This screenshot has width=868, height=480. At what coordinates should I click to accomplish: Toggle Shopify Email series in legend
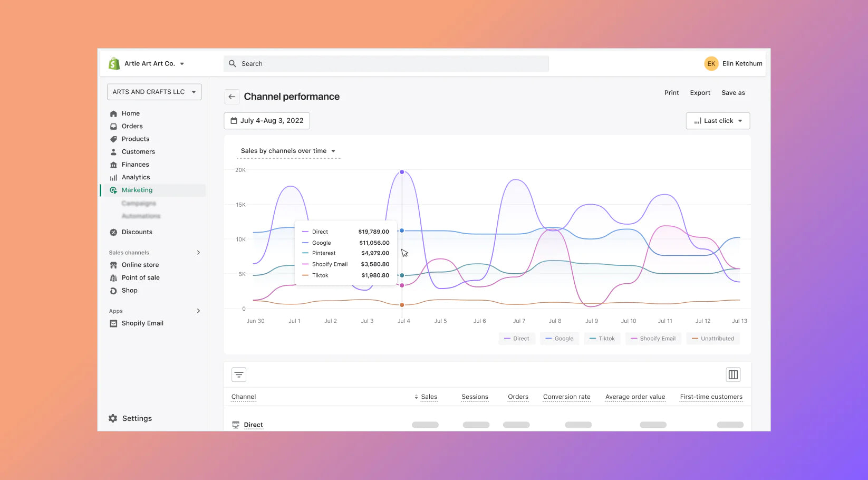point(653,339)
